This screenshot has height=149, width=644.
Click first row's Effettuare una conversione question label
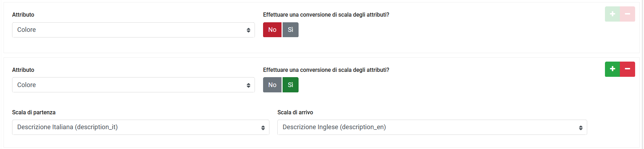point(326,15)
